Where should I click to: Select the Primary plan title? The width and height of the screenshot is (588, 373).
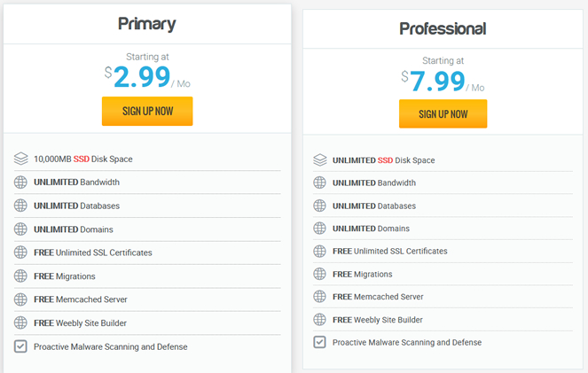click(147, 24)
